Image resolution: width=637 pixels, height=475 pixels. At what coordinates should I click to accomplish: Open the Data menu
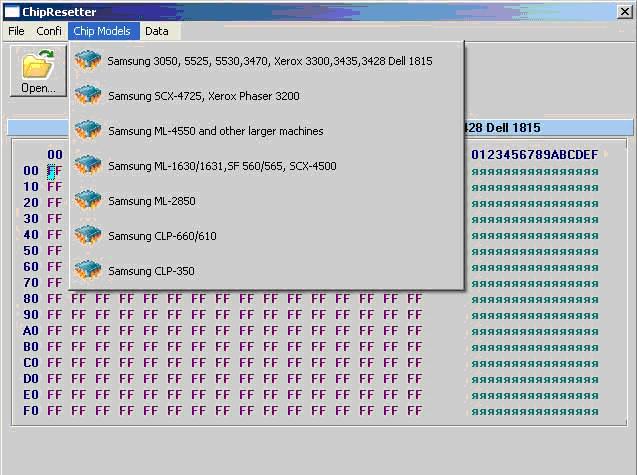click(x=157, y=31)
